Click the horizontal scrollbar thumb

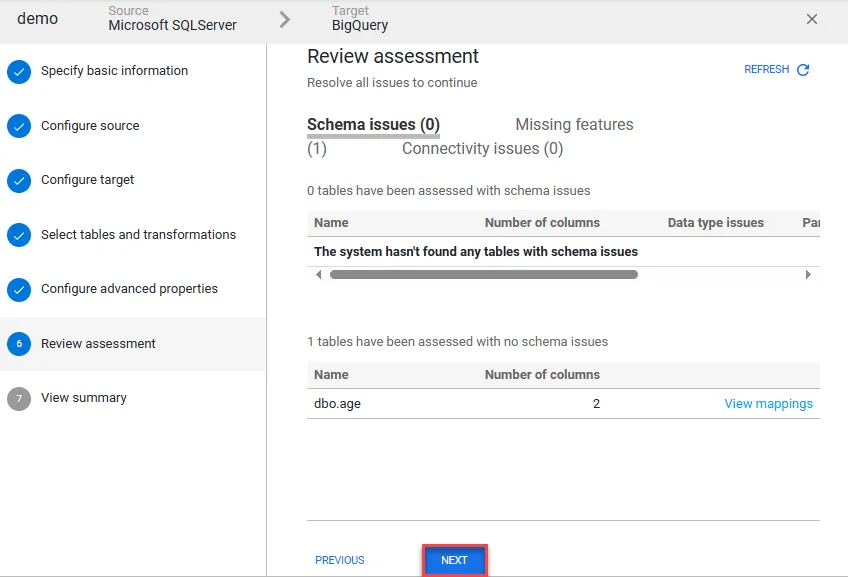click(x=483, y=275)
